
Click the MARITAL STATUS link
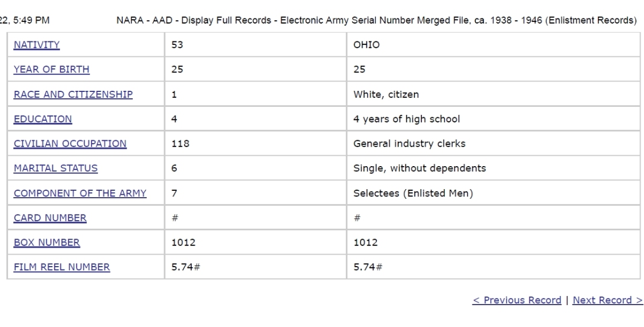55,168
